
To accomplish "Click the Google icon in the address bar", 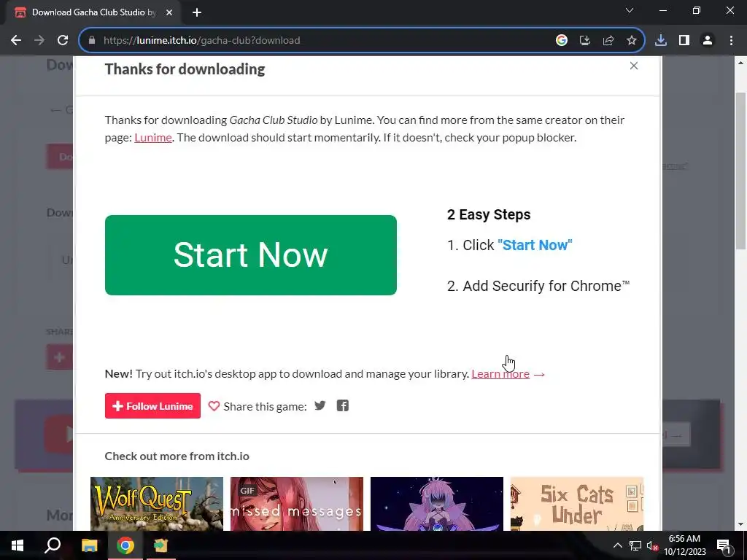I will (561, 41).
